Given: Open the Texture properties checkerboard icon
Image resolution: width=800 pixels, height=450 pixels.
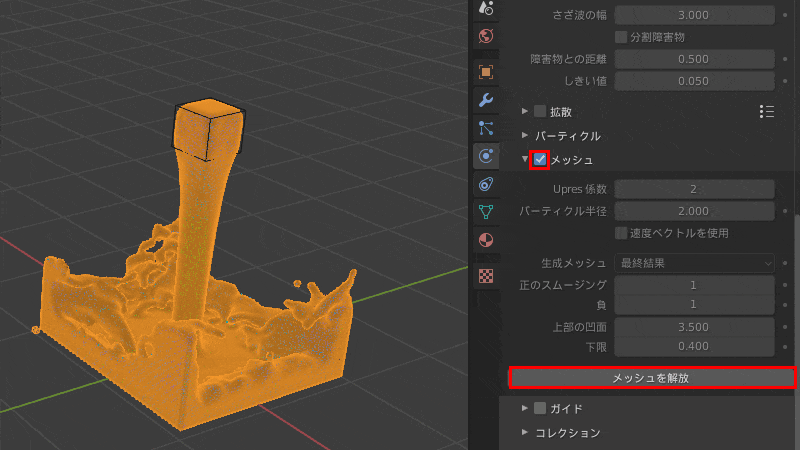Looking at the screenshot, I should (486, 276).
